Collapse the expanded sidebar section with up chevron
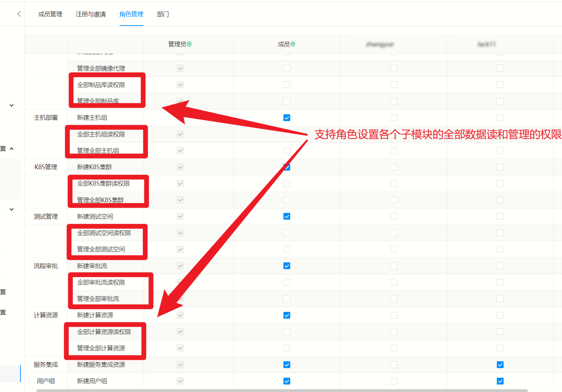 [11, 148]
